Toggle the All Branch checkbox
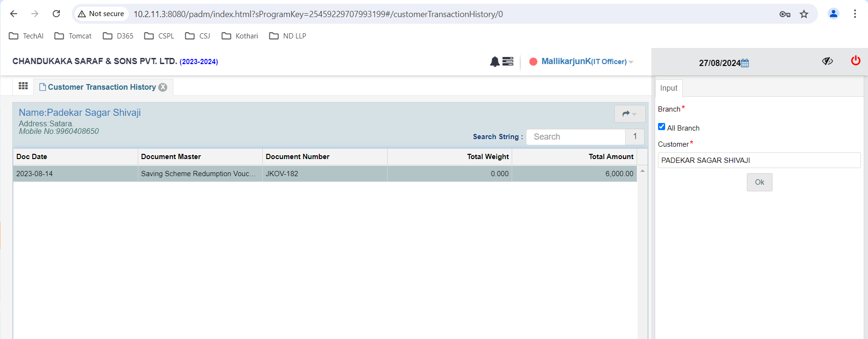868x339 pixels. (661, 127)
